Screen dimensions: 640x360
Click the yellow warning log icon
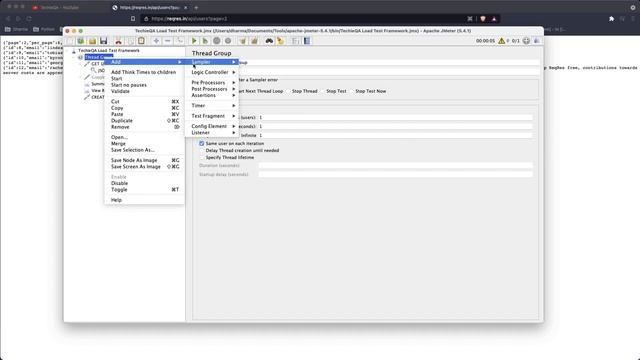tap(502, 41)
